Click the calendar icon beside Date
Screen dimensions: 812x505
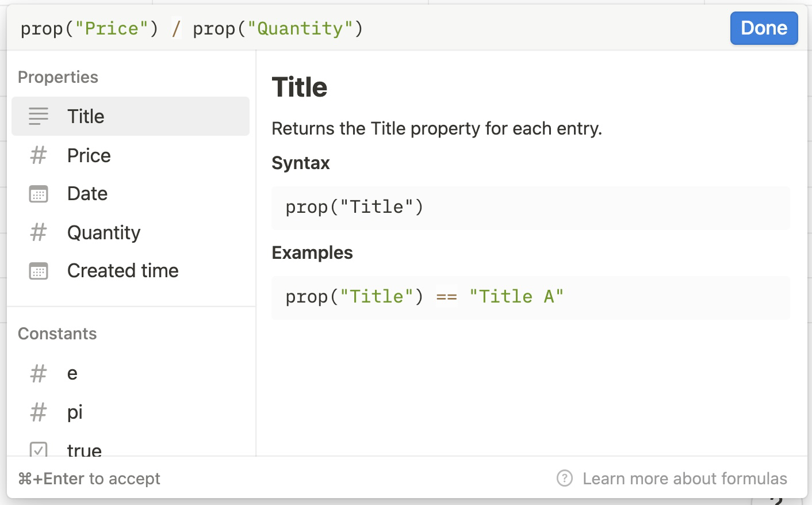coord(39,194)
